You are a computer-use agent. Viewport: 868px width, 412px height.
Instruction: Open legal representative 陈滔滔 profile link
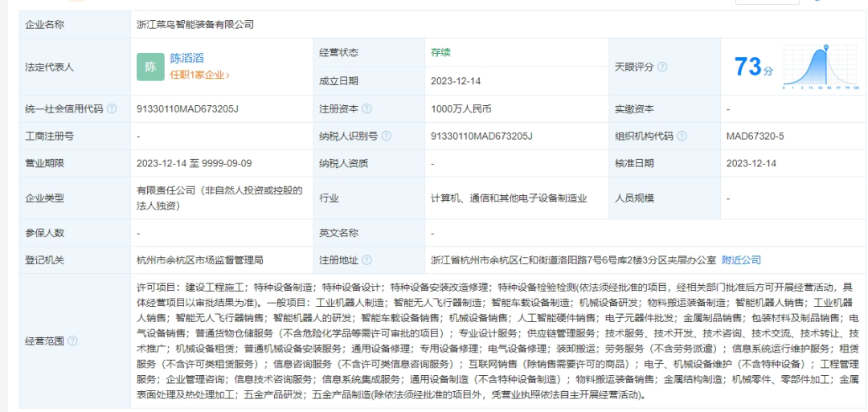click(186, 58)
